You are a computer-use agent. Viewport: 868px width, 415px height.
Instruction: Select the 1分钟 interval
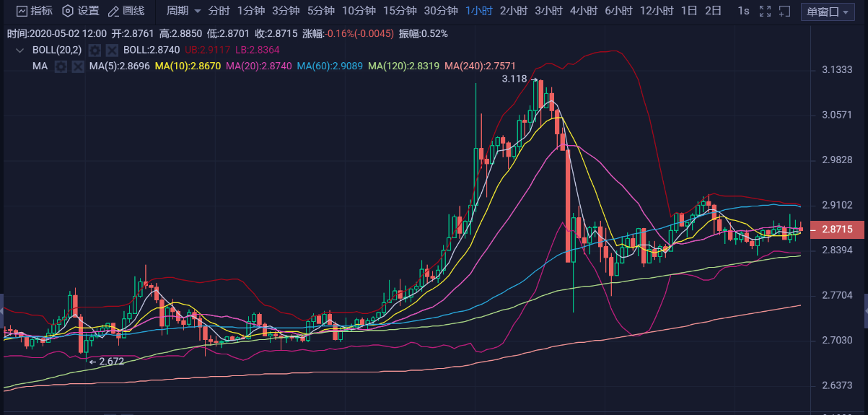point(250,11)
